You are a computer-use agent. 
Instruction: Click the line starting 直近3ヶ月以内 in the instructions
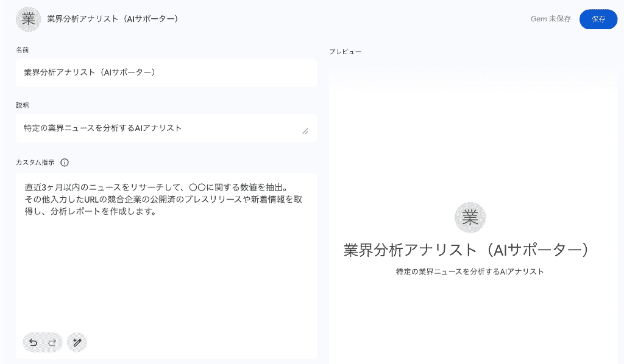pos(156,187)
